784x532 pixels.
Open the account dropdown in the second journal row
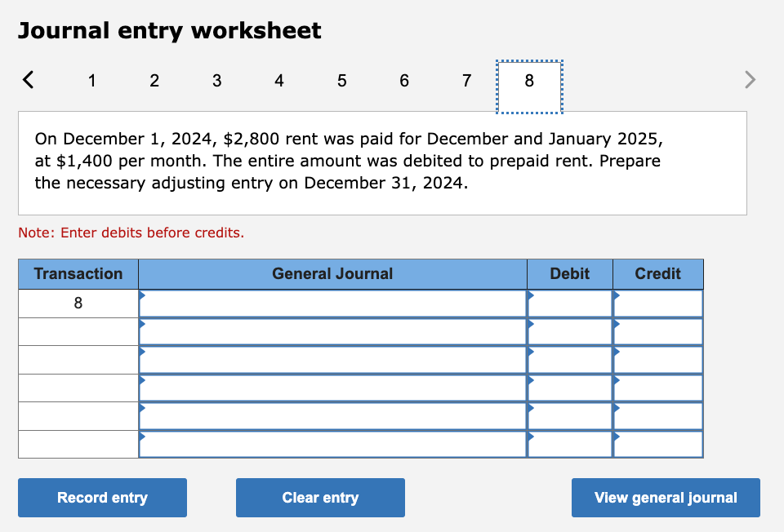click(144, 324)
